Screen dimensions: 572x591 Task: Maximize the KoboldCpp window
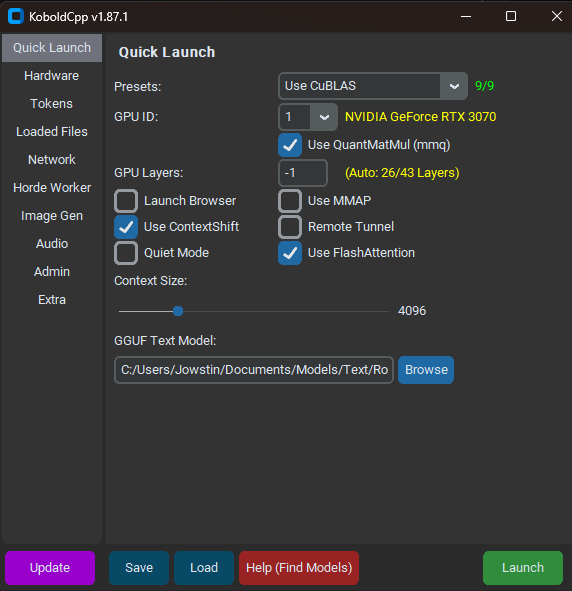pyautogui.click(x=511, y=16)
